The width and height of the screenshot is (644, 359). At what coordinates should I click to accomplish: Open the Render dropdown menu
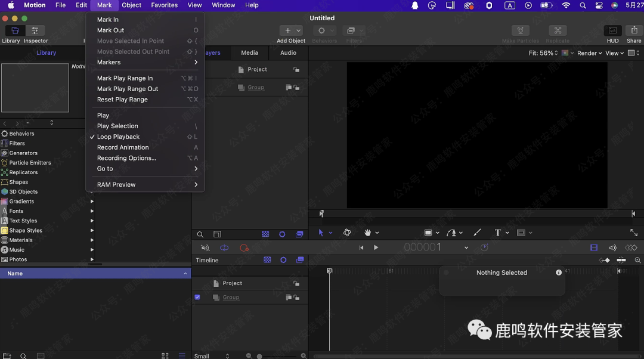[x=589, y=53]
